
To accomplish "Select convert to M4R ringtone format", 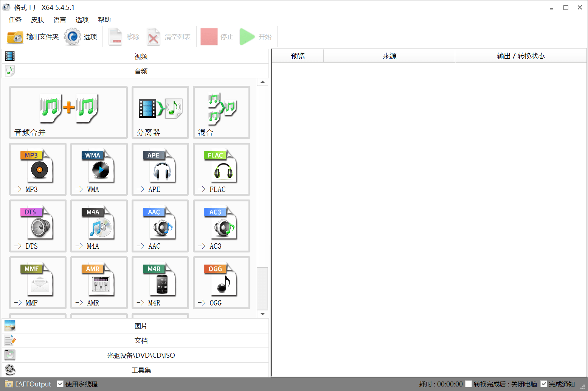I will click(160, 283).
